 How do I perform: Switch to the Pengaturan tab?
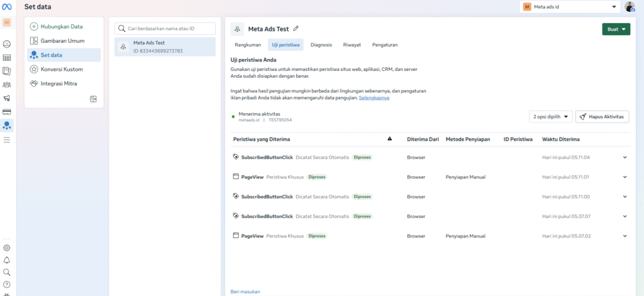point(384,45)
